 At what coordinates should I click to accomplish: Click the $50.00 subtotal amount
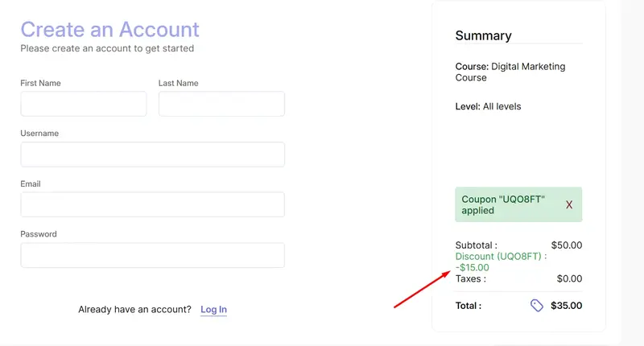pyautogui.click(x=566, y=245)
